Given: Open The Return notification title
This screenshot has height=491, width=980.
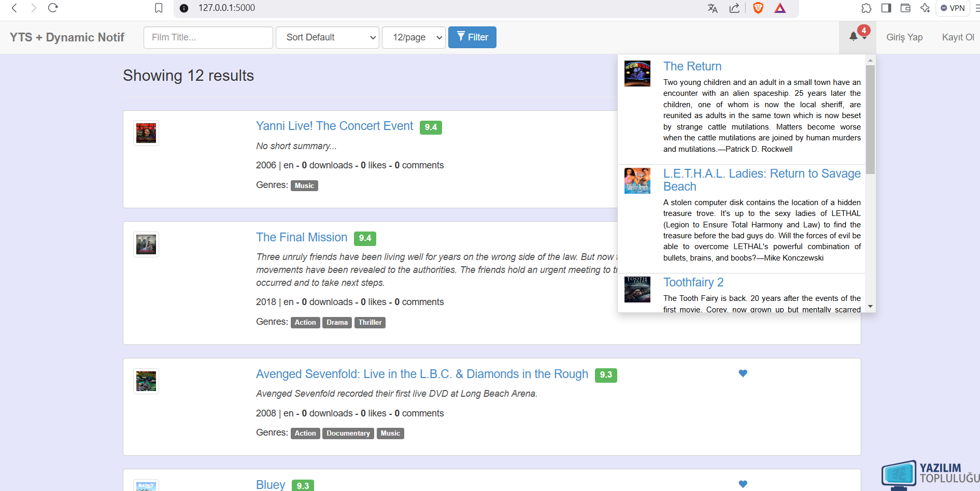Looking at the screenshot, I should 692,66.
